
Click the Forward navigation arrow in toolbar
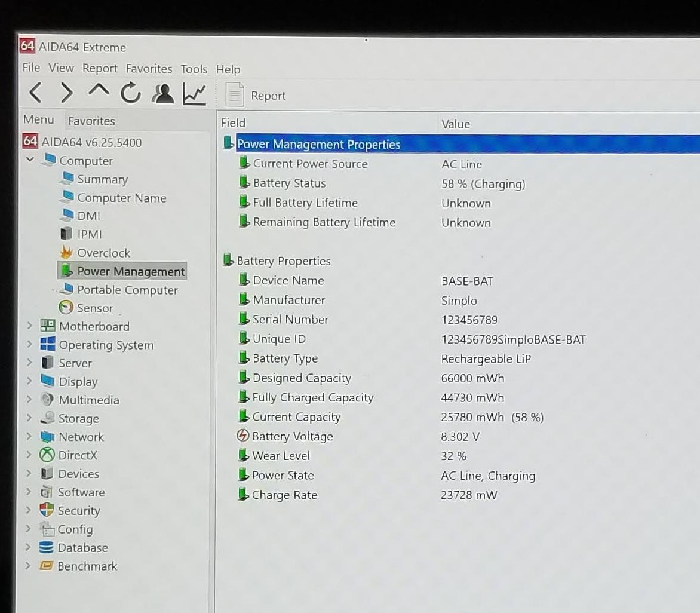coord(67,93)
